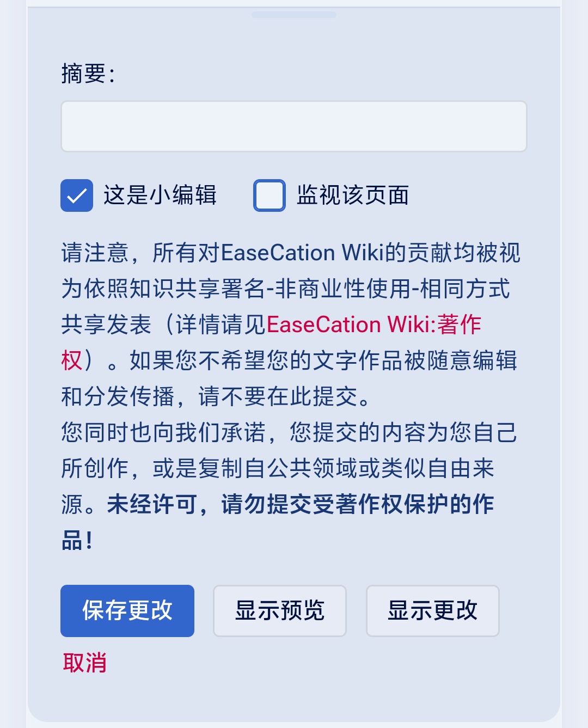Click the red 取消 link

(x=84, y=663)
